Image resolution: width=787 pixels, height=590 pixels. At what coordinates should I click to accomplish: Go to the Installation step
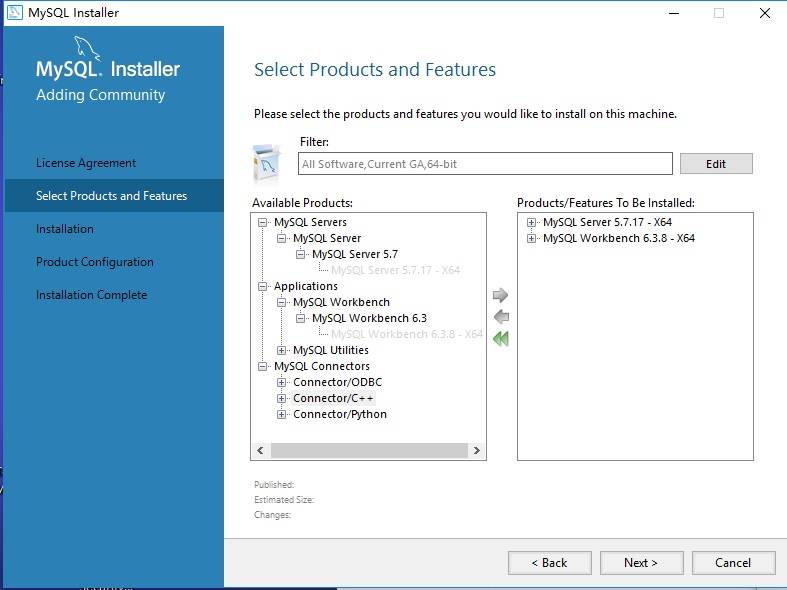pyautogui.click(x=65, y=229)
